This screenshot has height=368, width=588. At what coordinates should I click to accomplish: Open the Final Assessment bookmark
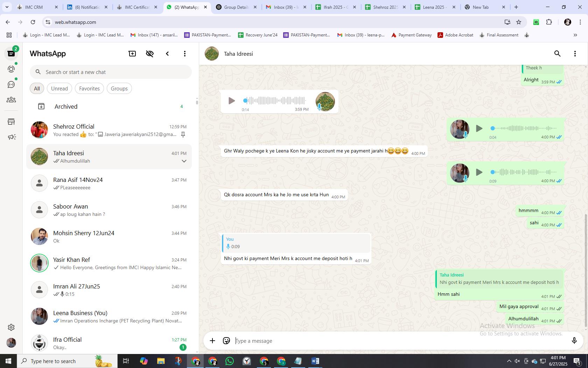click(499, 35)
